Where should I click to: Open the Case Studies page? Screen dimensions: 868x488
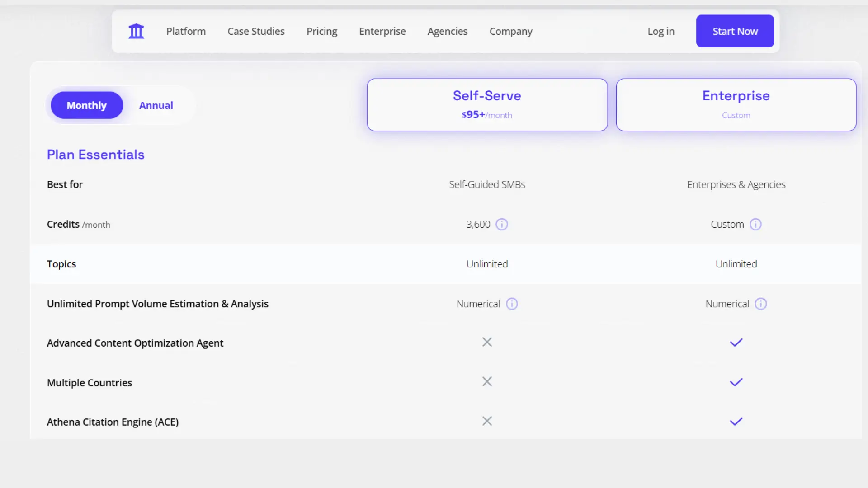(x=256, y=31)
